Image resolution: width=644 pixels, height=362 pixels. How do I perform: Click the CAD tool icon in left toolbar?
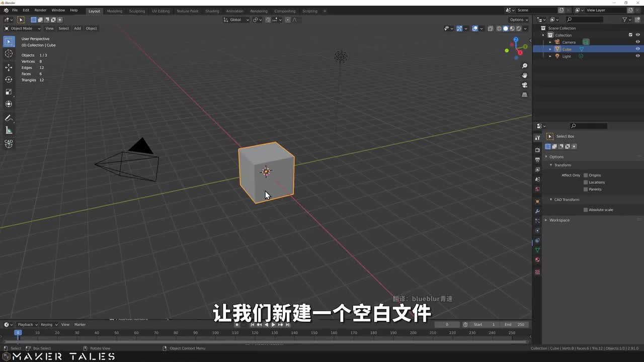(9, 144)
